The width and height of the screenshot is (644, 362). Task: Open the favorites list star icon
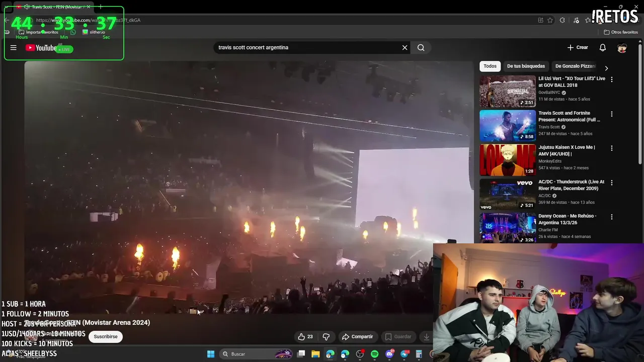pos(588,20)
